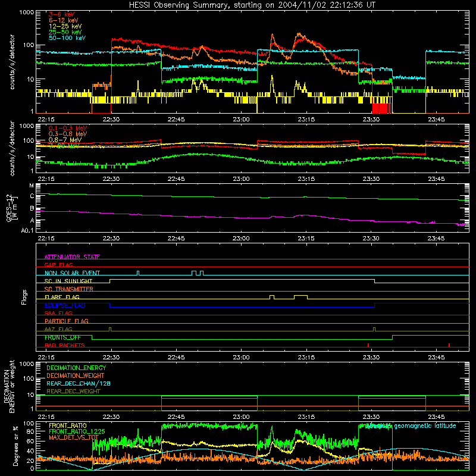Viewport: 476px width, 476px height.
Task: Click the cyan geomagnetic latitude legend text
Action: [411, 426]
